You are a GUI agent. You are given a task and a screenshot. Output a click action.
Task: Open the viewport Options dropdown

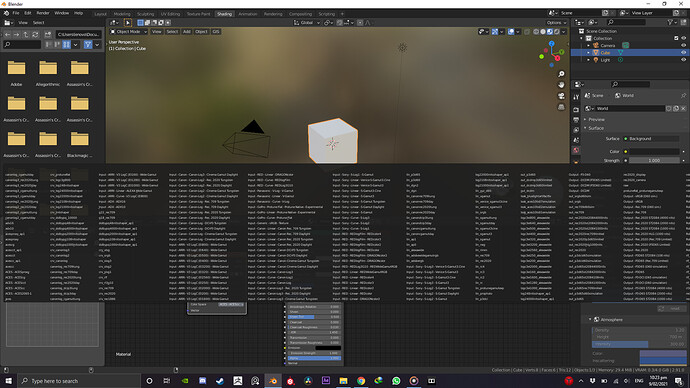point(557,23)
